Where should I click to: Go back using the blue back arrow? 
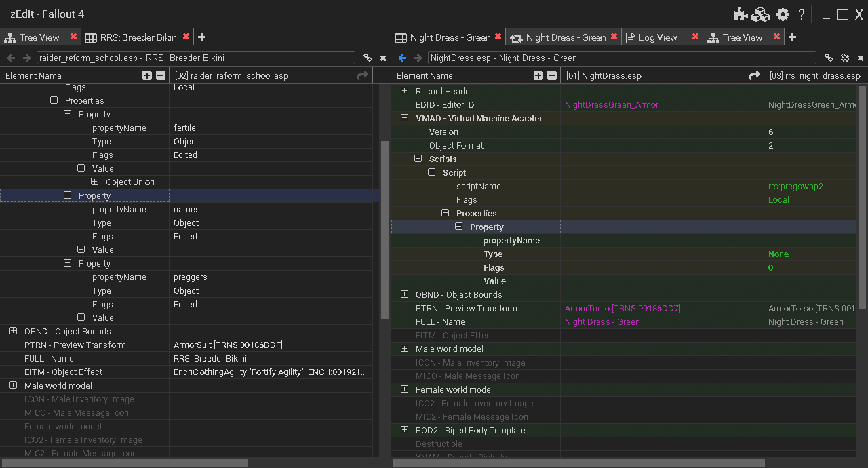point(402,58)
